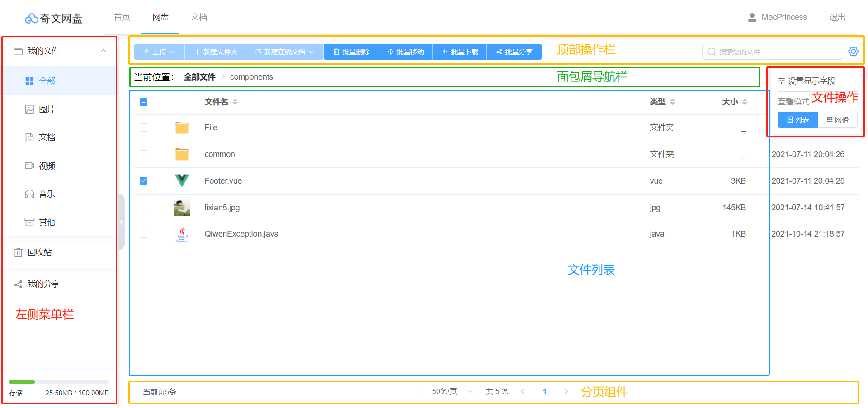Screen dimensions: 868x408
Task: Click the File folder icon
Action: click(182, 128)
